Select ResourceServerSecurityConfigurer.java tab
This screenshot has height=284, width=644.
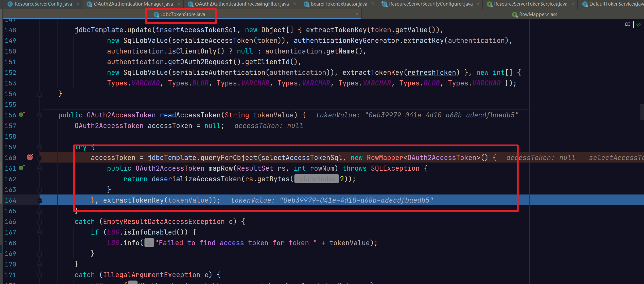[431, 4]
